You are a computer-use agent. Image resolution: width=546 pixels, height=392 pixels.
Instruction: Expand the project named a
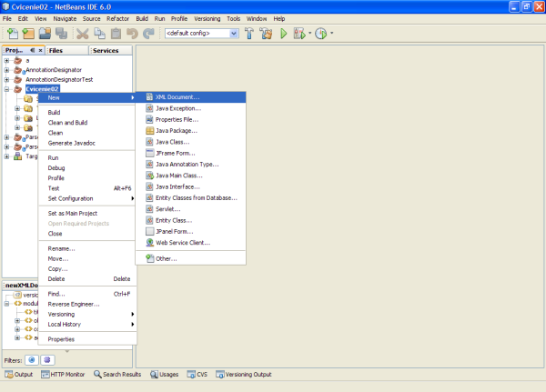6,61
